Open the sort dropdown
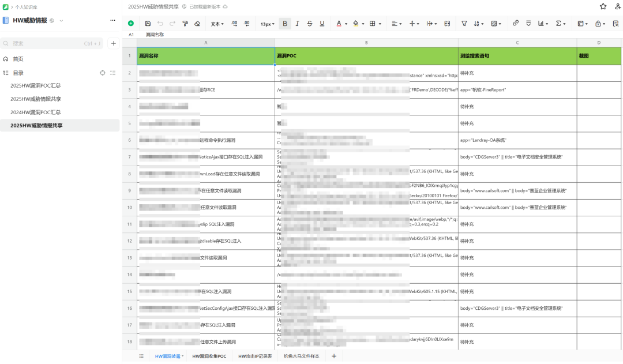623x364 pixels. coord(478,24)
